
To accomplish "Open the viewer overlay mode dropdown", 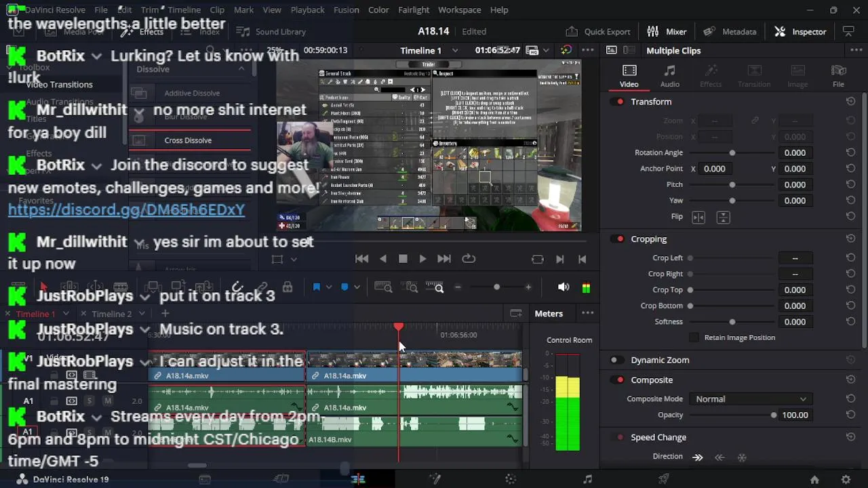I will tap(294, 259).
